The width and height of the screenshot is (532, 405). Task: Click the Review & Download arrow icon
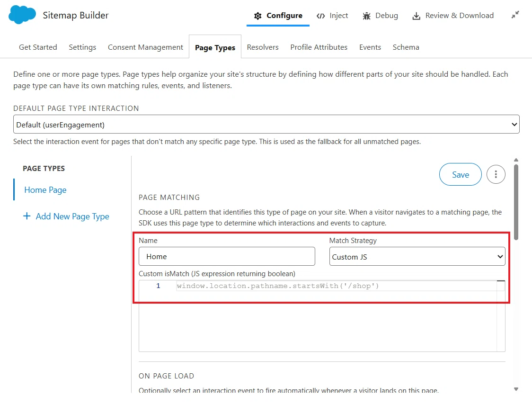(x=417, y=16)
